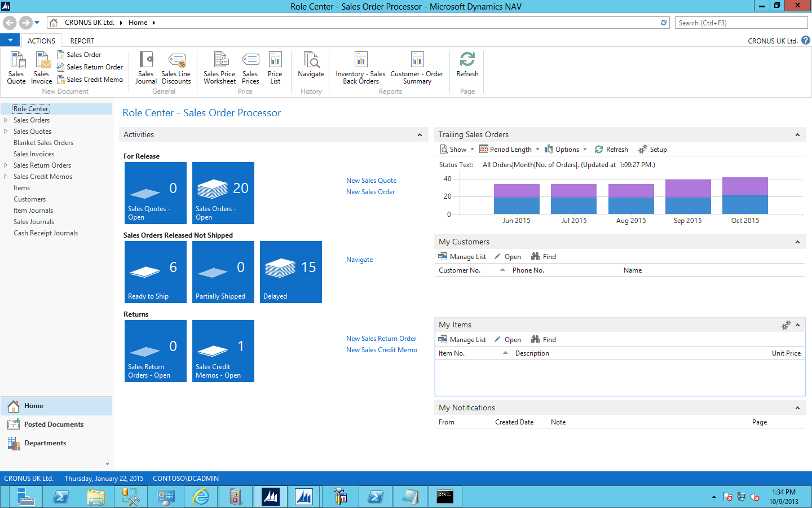Open the Sales Quotes - Open tile
The width and height of the screenshot is (812, 508).
(156, 193)
